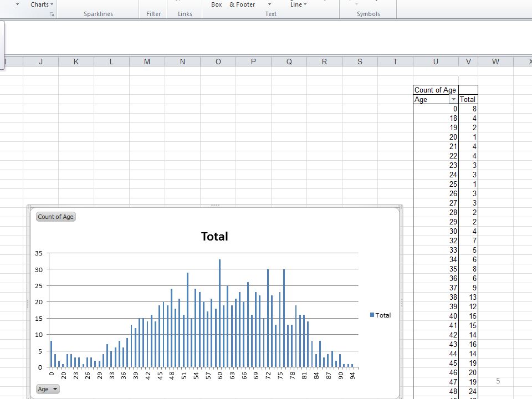Screen dimensions: 532x399
Task: Select column M header
Action: tap(147, 62)
